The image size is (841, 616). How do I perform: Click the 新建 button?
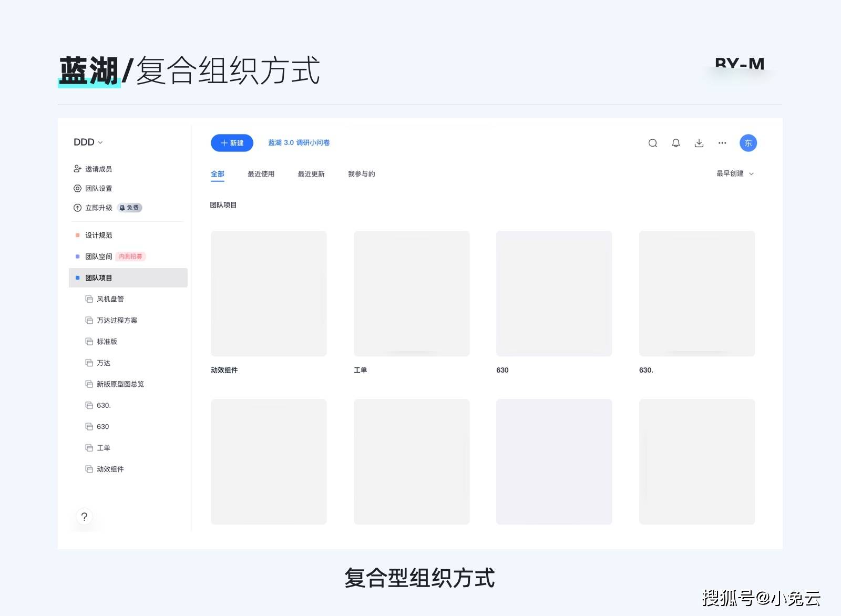pyautogui.click(x=232, y=143)
